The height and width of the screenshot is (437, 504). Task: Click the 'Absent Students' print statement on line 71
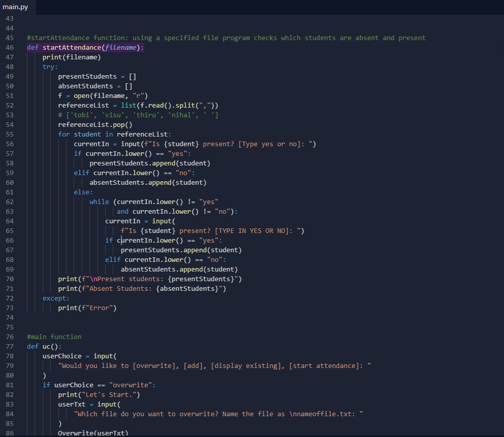click(x=142, y=288)
